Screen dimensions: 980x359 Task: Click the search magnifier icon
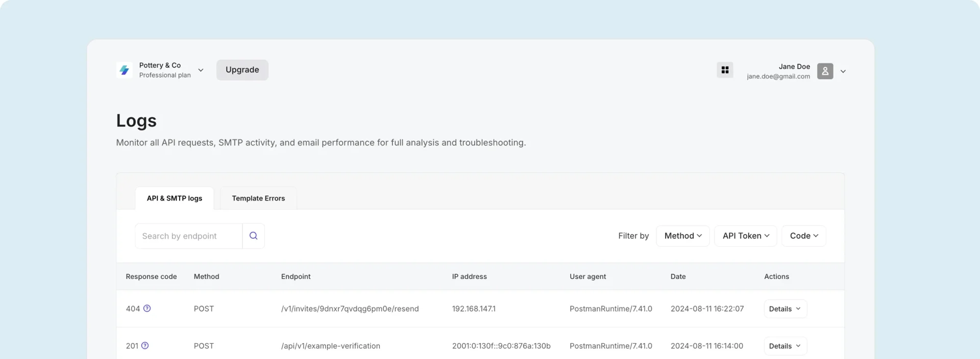click(253, 236)
